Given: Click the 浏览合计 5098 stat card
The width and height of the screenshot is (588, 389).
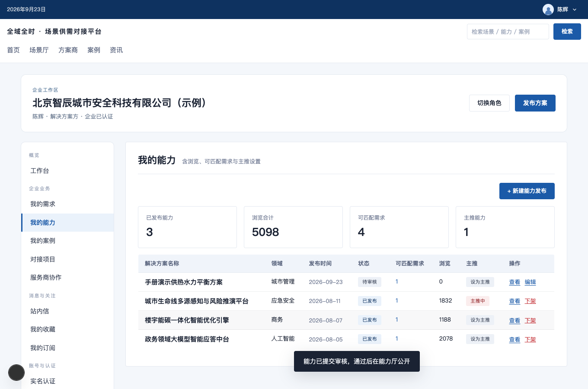Looking at the screenshot, I should [x=293, y=227].
